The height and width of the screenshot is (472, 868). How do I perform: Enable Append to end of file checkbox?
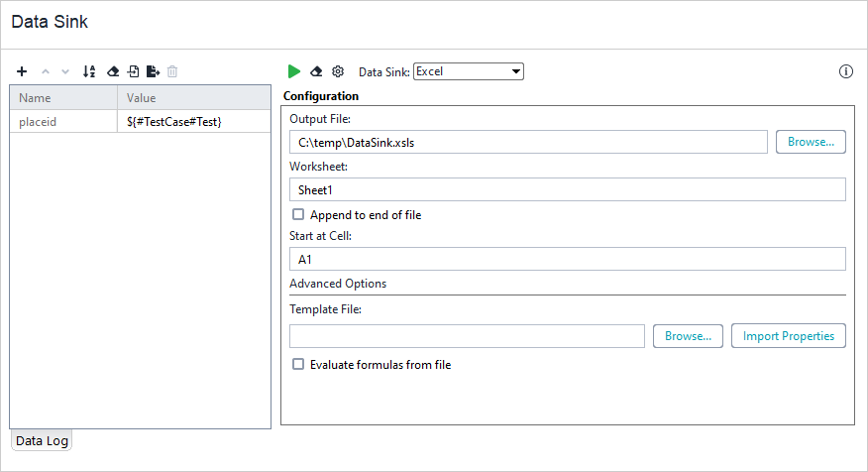(x=298, y=214)
